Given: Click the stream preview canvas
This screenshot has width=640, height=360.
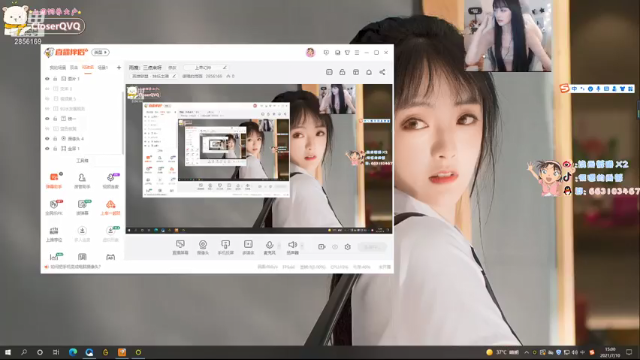Looking at the screenshot, I should point(259,159).
